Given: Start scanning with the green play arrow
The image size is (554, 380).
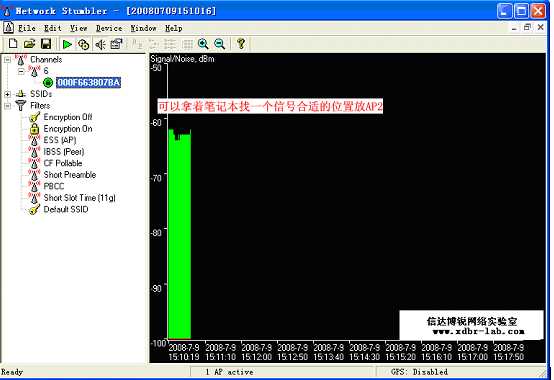Looking at the screenshot, I should point(67,44).
